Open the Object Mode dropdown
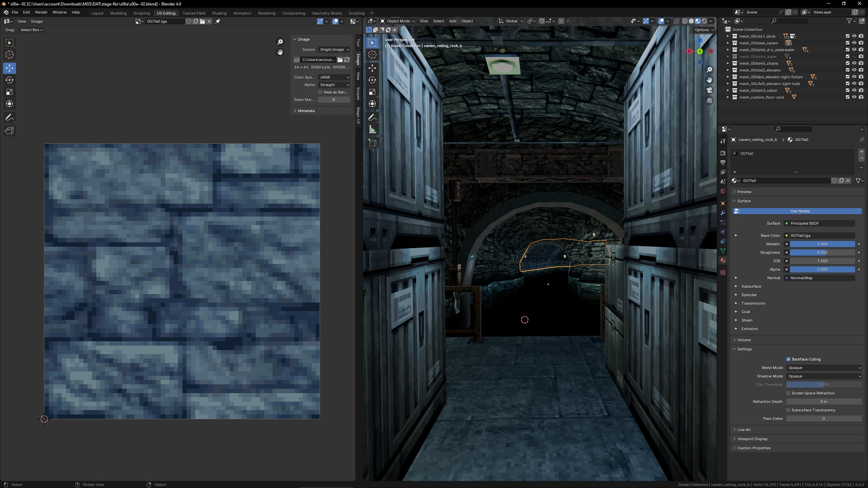 397,21
